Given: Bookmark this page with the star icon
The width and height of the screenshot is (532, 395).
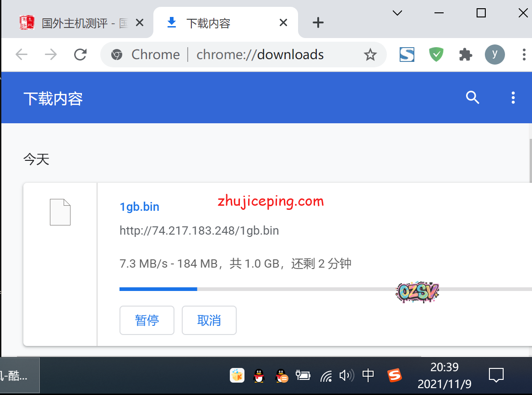Looking at the screenshot, I should (370, 55).
